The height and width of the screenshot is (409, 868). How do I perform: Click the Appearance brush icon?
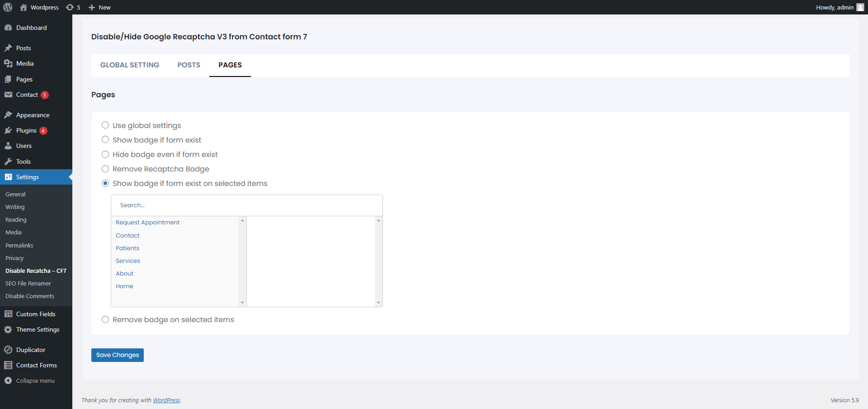click(x=8, y=115)
